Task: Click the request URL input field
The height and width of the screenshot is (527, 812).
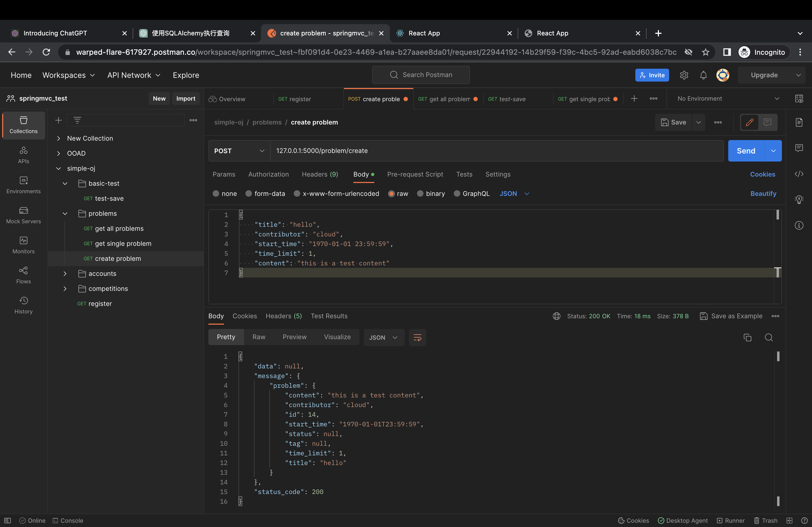Action: coord(497,151)
